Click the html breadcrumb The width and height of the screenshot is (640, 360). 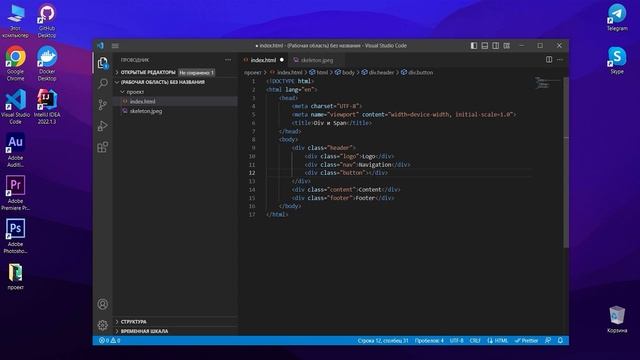coord(318,72)
